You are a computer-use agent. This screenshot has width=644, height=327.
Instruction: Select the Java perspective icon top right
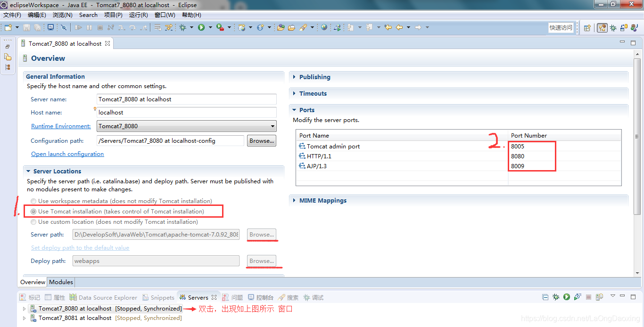[x=634, y=27]
